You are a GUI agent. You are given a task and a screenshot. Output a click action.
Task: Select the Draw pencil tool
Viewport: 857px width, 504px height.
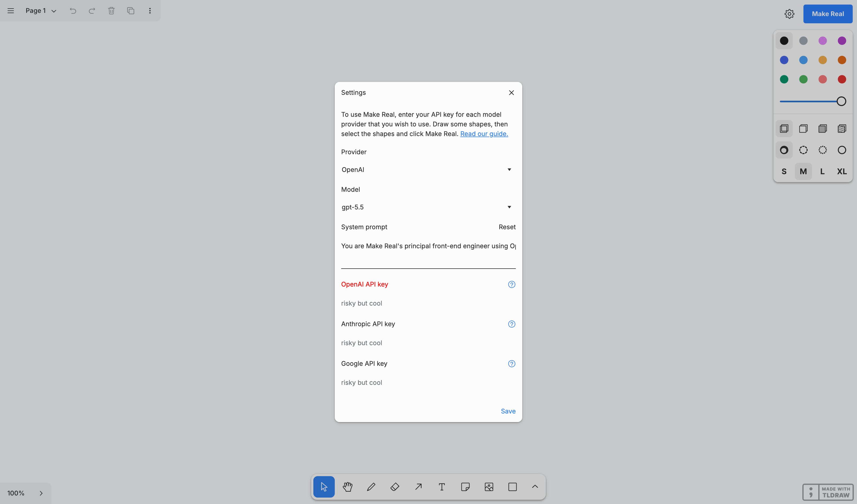(371, 487)
